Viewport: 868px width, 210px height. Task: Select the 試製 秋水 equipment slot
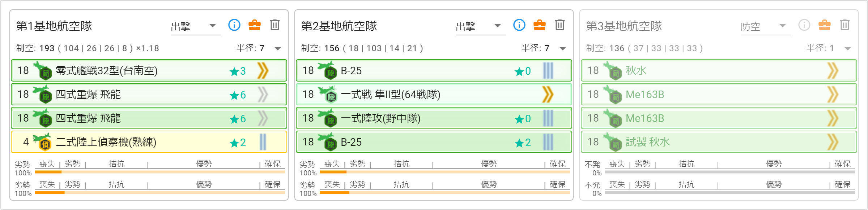pyautogui.click(x=719, y=142)
